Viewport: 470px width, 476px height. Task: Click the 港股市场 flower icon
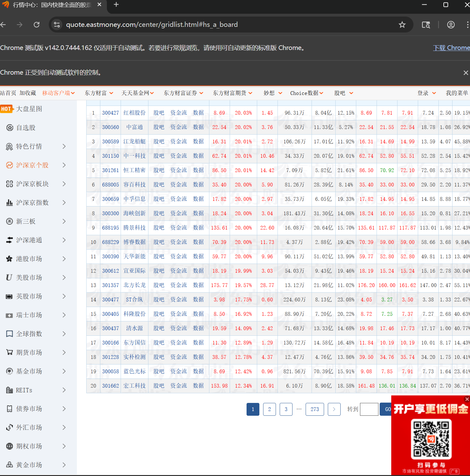10,259
